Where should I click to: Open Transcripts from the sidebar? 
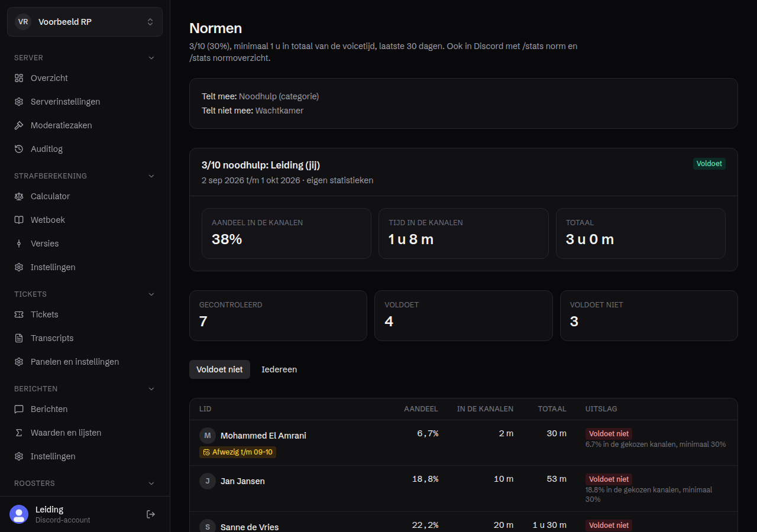click(x=85, y=338)
